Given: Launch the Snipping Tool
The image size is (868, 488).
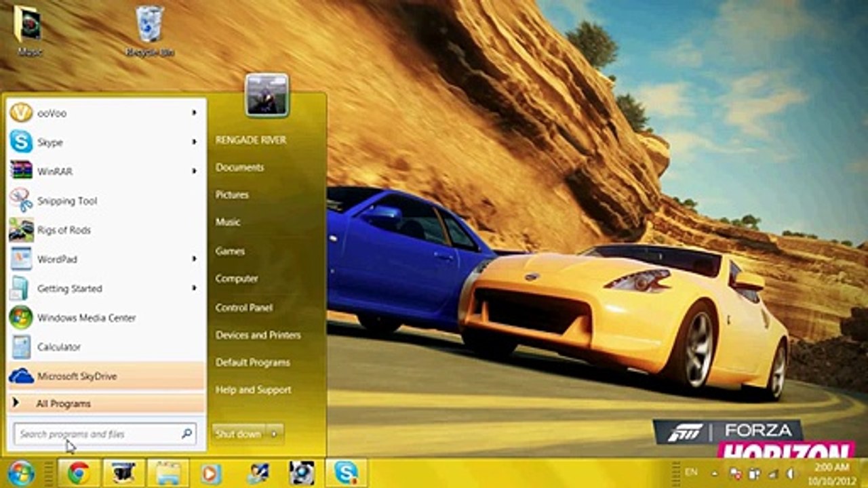Looking at the screenshot, I should tap(106, 201).
